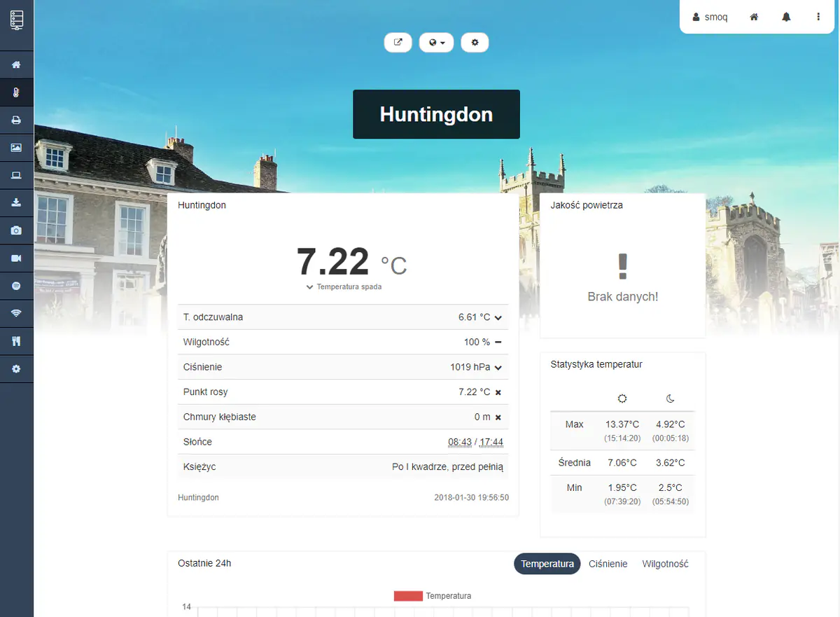Click the weather settings gear button
Viewport: 840px width, 617px height.
point(475,43)
